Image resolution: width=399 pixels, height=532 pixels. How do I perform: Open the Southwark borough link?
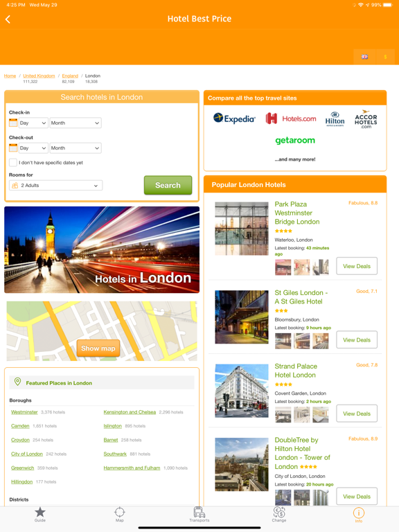coord(115,454)
